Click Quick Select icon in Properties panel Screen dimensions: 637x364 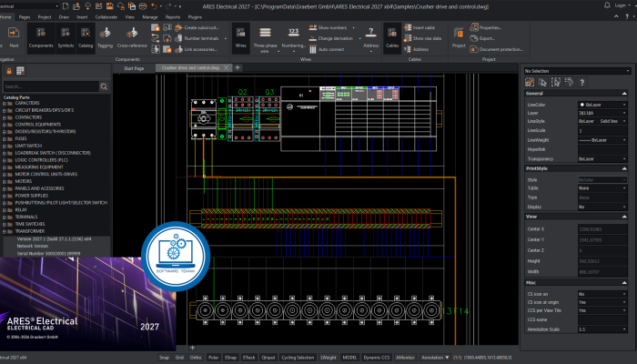pos(530,83)
